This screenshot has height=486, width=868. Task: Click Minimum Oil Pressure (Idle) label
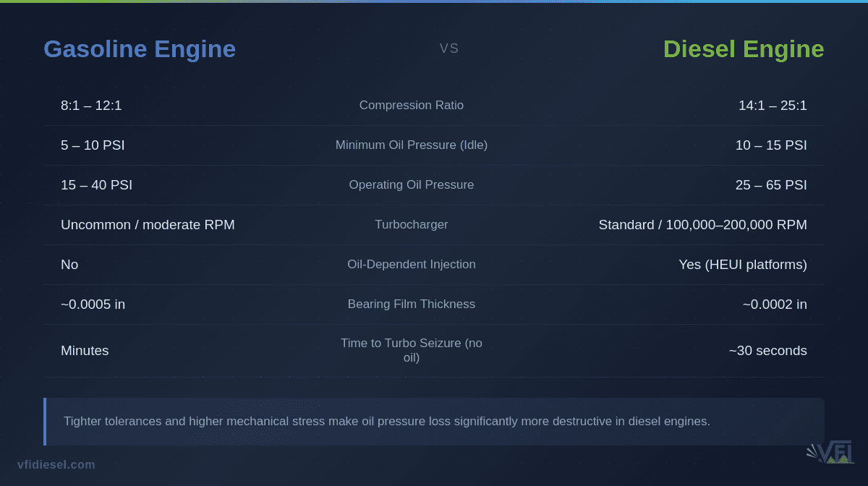pyautogui.click(x=412, y=145)
